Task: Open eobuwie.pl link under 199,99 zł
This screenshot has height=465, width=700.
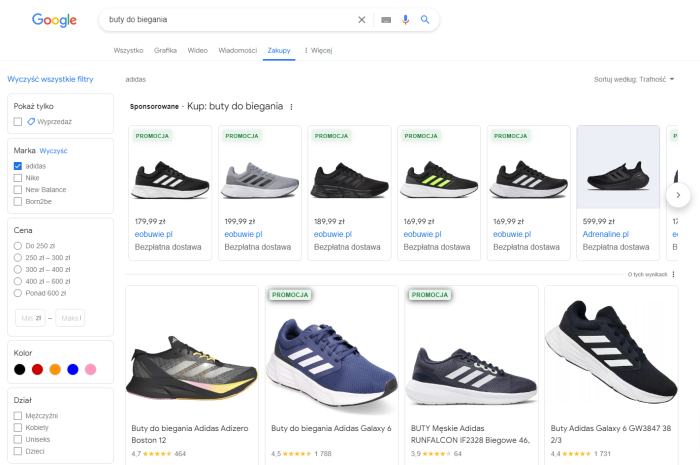Action: (243, 234)
